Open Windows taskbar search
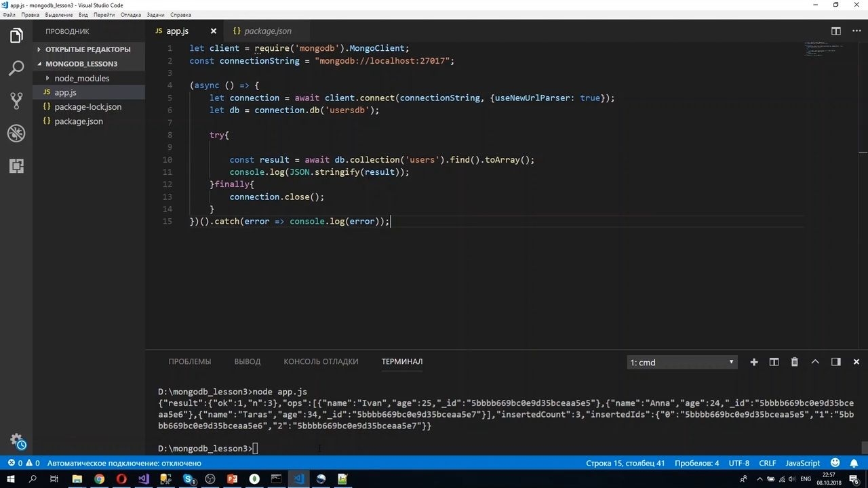The width and height of the screenshot is (868, 488). pos(33,479)
